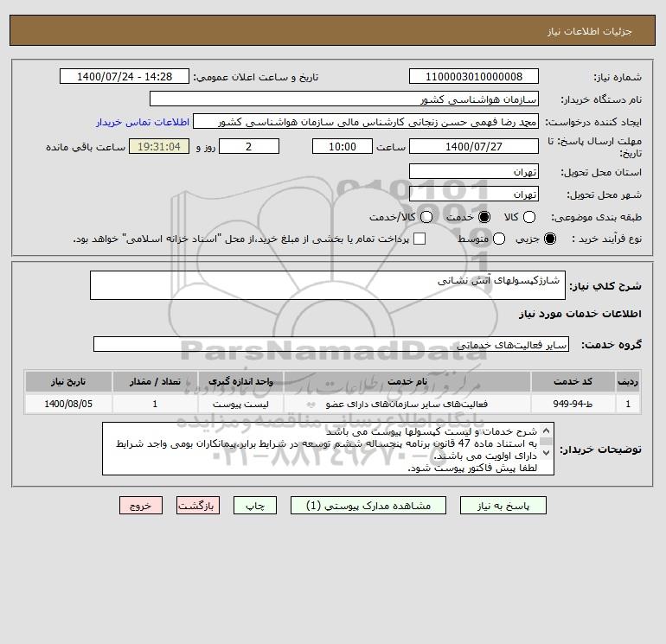Select the خدمت radio button

[x=483, y=217]
